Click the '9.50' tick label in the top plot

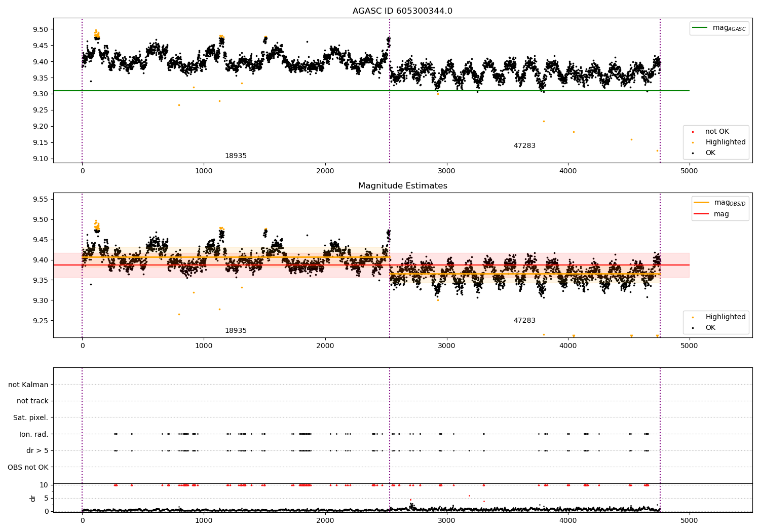[41, 29]
